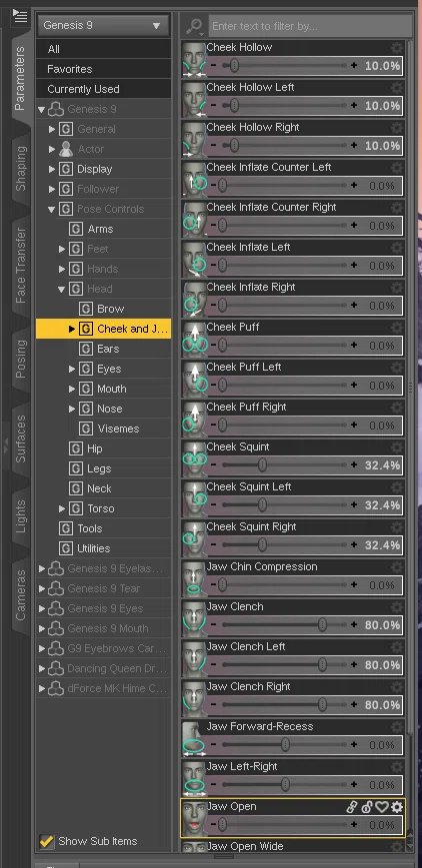Open Cheek Squint settings gear
Screen dimensions: 422x868
click(x=396, y=447)
